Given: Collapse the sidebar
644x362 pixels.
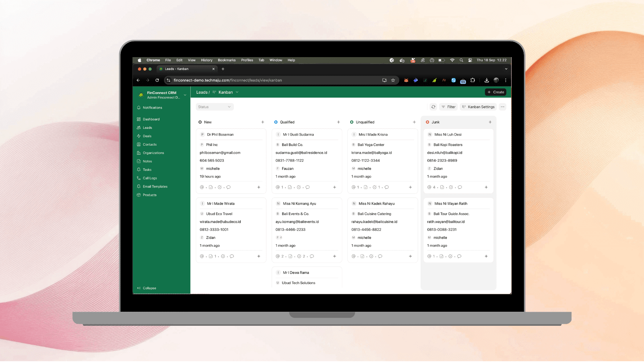Looking at the screenshot, I should click(147, 288).
